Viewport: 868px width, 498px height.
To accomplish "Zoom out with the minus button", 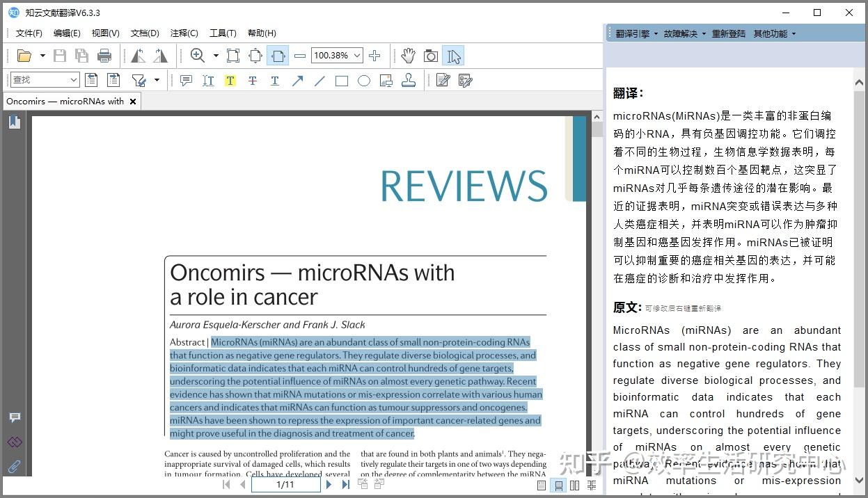I will pyautogui.click(x=300, y=56).
